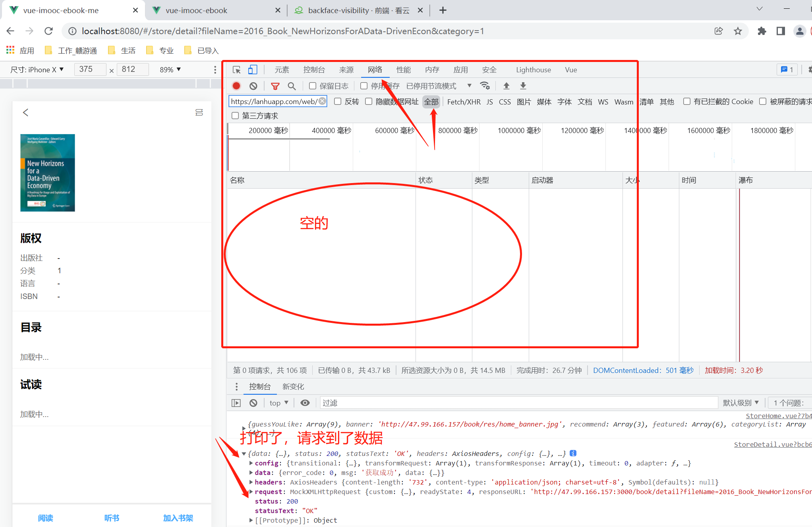
Task: Switch to the Lighthouse tab
Action: pyautogui.click(x=533, y=70)
